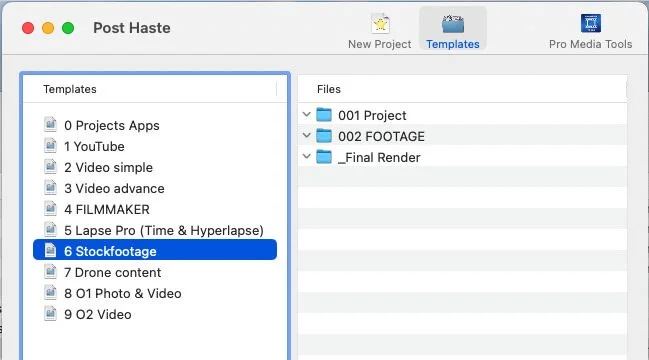Screen dimensions: 649x360
Task: Click template icon beside 6 Stockfootage
Action: pyautogui.click(x=50, y=250)
